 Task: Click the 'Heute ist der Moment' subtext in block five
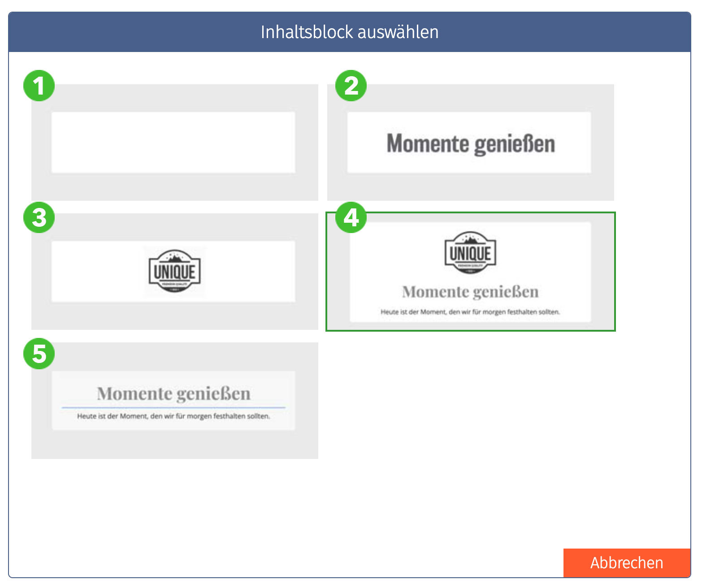pos(173,416)
